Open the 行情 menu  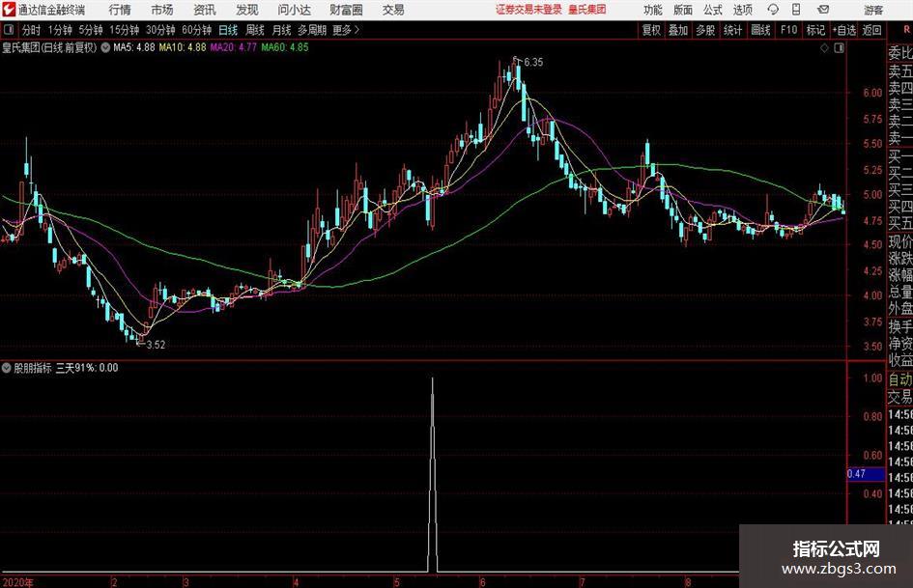click(120, 10)
